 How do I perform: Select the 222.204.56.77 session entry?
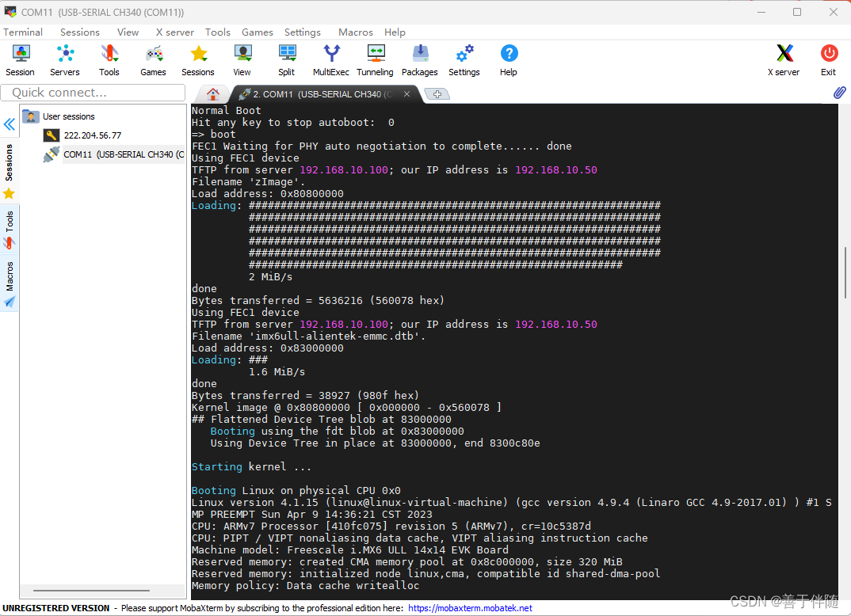[82, 135]
